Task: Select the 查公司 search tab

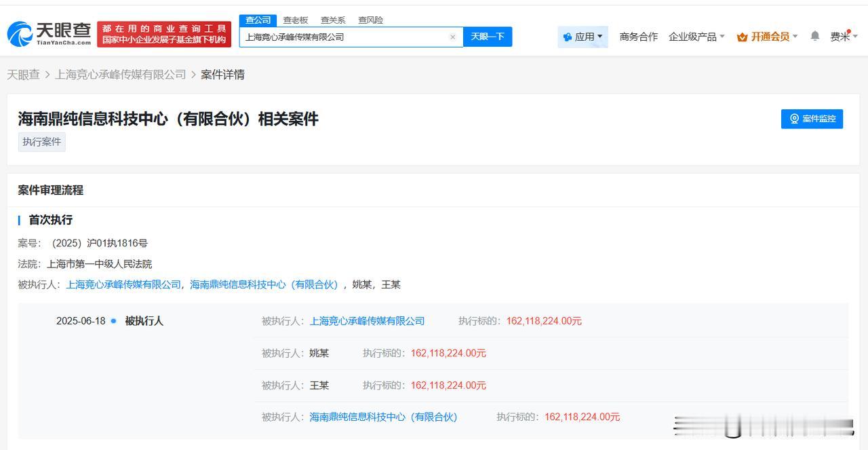Action: point(258,20)
